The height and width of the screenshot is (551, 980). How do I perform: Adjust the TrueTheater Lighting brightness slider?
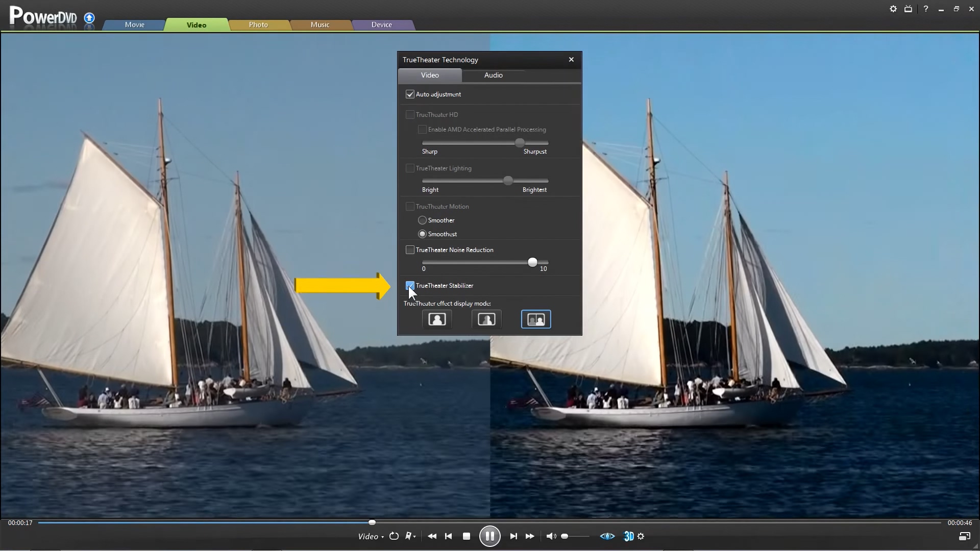pos(508,181)
